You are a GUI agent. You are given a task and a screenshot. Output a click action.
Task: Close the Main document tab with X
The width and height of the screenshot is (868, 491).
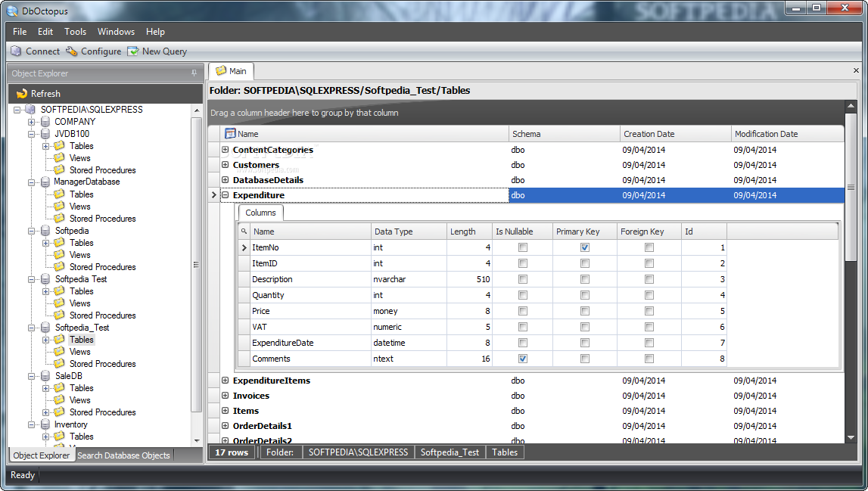856,70
